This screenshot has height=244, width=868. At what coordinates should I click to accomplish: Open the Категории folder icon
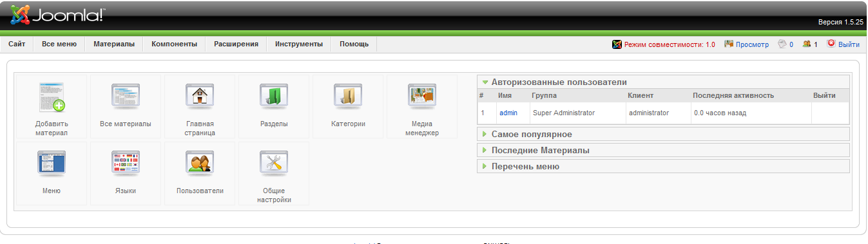(x=348, y=106)
